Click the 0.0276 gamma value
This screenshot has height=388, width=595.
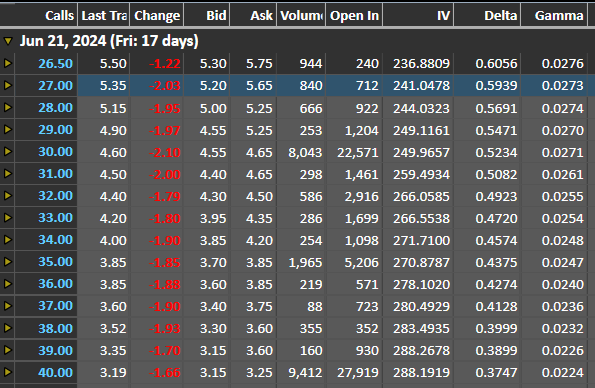[x=563, y=64]
